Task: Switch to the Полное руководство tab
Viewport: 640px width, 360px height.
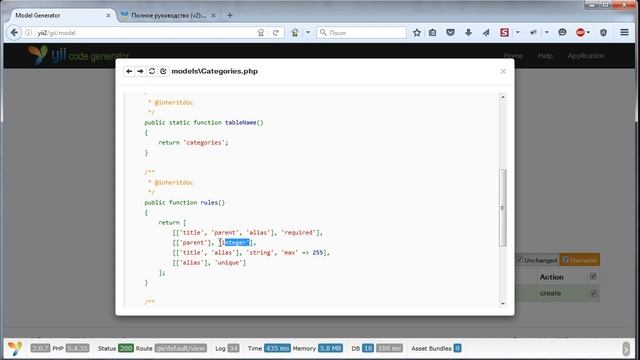Action: pos(169,16)
